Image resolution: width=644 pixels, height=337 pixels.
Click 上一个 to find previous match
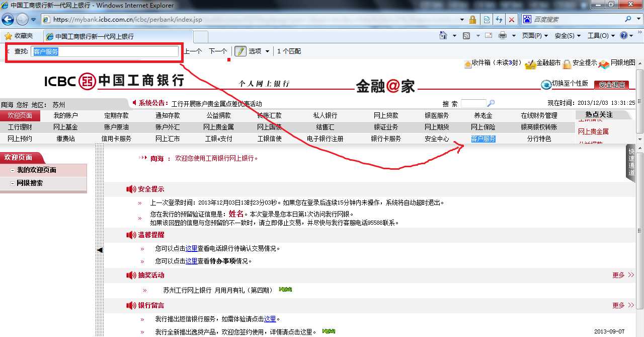tap(193, 51)
